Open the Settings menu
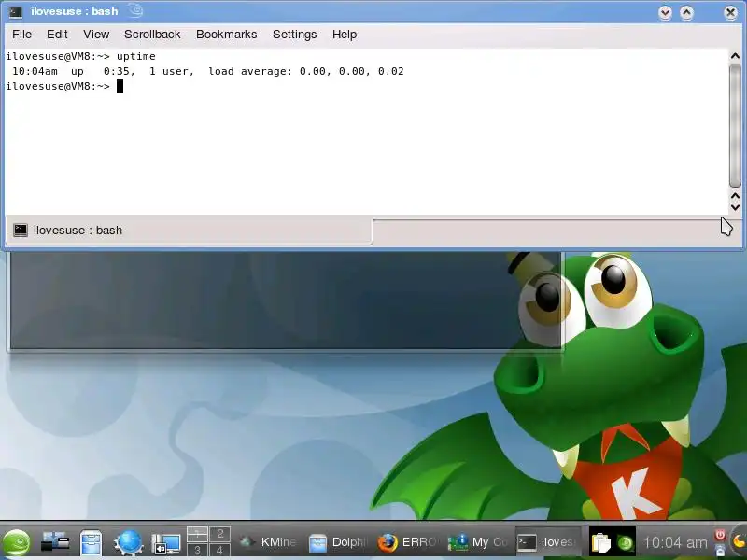 [294, 35]
